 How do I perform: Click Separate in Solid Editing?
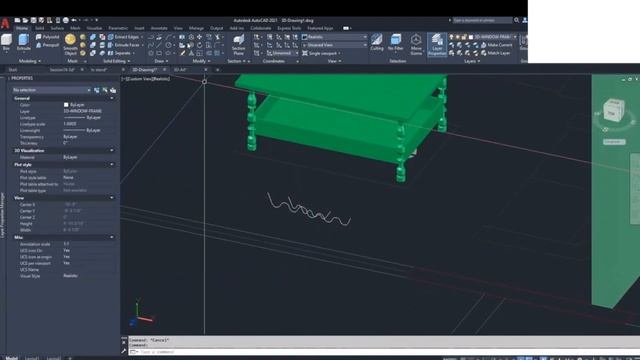(119, 53)
